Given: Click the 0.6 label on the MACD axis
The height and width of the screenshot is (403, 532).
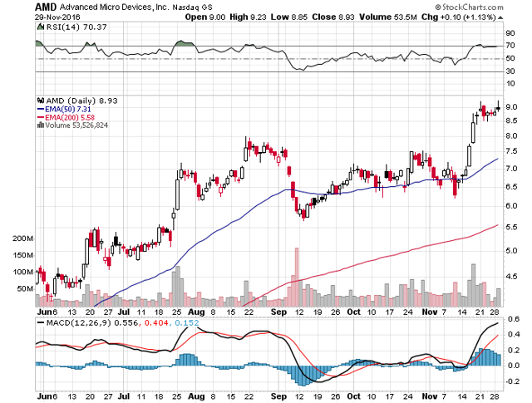Looking at the screenshot, I should 514,319.
